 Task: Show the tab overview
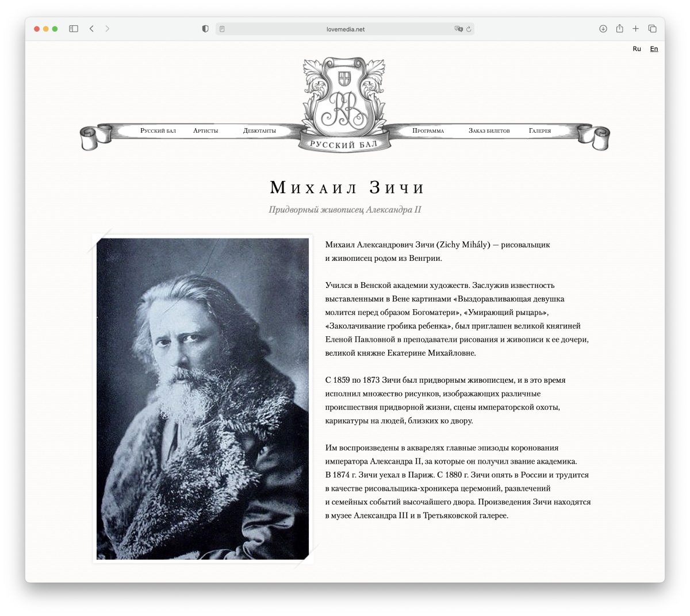point(653,29)
